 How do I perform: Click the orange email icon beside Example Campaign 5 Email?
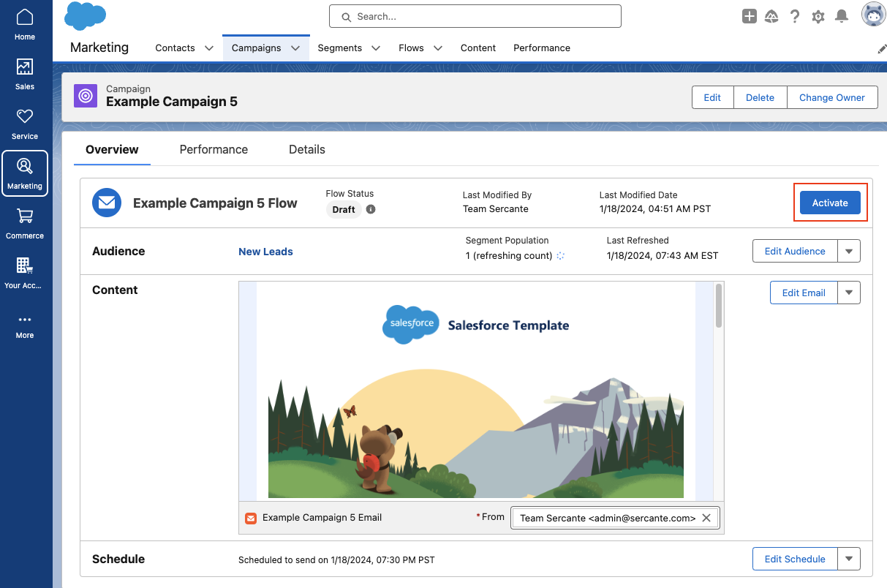click(251, 518)
